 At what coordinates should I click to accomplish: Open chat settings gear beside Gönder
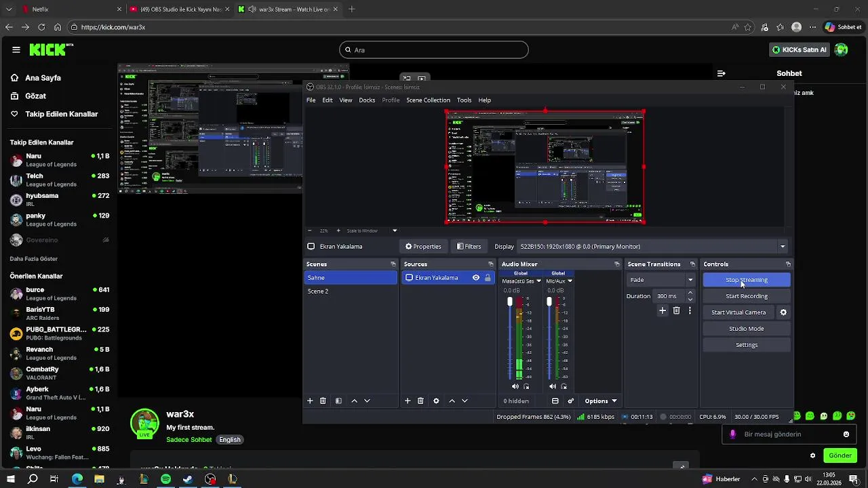[812, 455]
